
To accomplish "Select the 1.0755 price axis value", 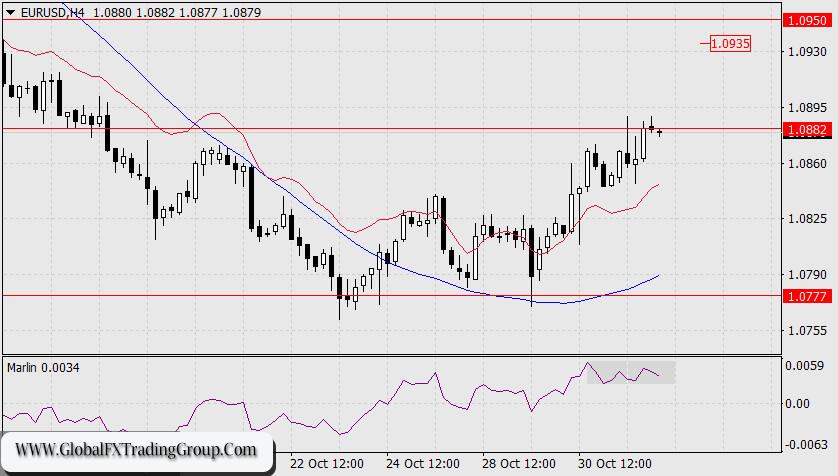I will pos(808,331).
